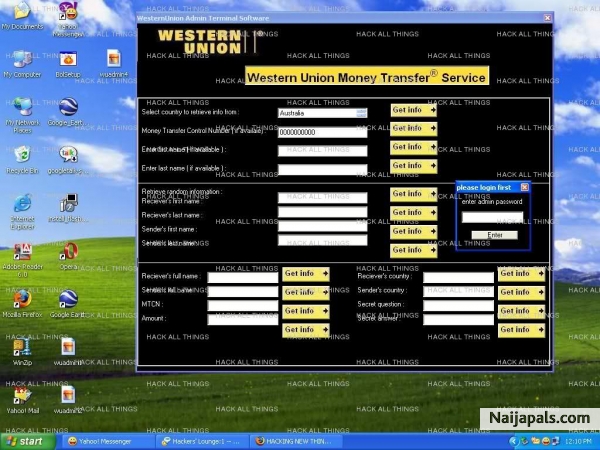This screenshot has height=450, width=600.
Task: Launch Adobe Reader 6.0 shortcut
Action: coord(22,259)
